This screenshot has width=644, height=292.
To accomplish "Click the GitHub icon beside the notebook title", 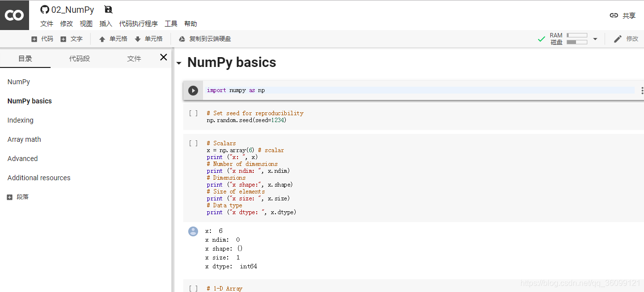I will tap(45, 9).
